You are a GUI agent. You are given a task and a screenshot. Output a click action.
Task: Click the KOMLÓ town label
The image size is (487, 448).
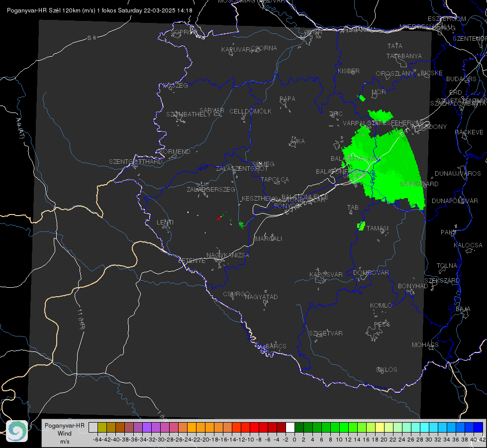(x=381, y=306)
